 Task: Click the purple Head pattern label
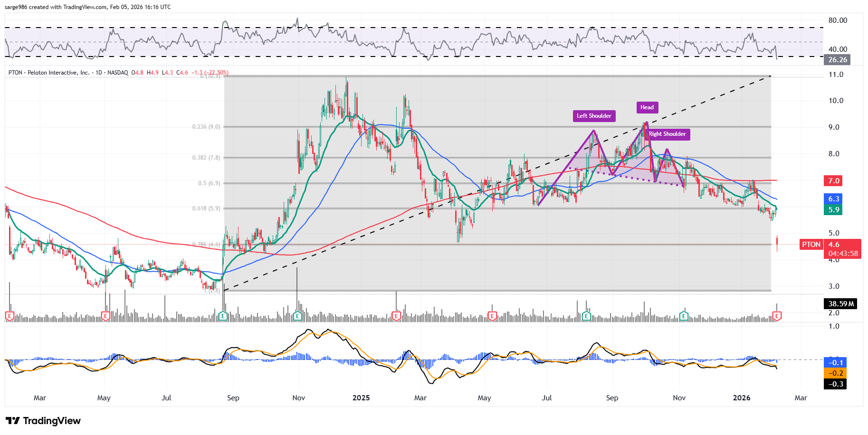(x=647, y=107)
